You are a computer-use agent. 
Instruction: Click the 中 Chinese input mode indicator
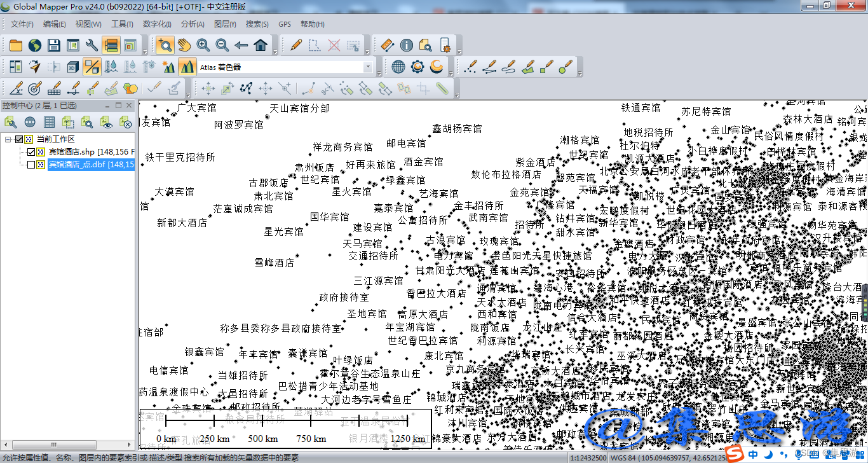(752, 455)
